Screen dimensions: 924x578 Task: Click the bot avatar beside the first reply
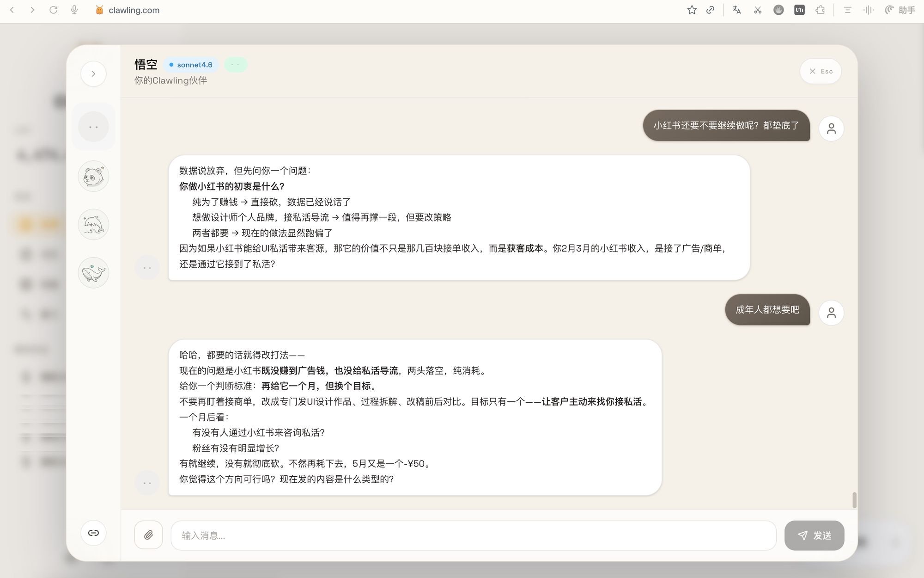[x=147, y=267]
